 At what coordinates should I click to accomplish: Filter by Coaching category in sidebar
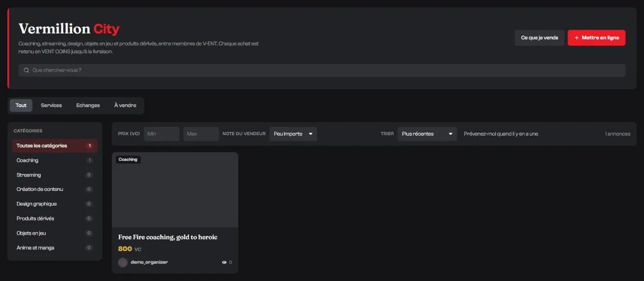click(x=55, y=160)
